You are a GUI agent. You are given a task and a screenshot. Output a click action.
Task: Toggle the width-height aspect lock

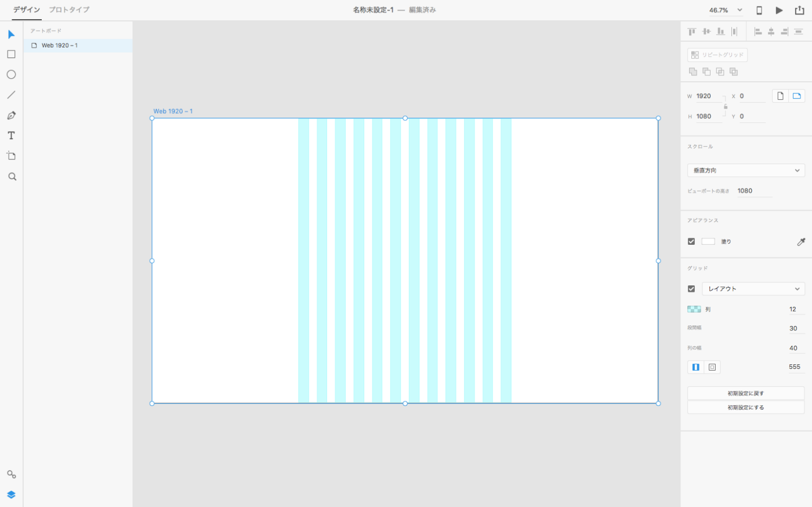pyautogui.click(x=725, y=106)
